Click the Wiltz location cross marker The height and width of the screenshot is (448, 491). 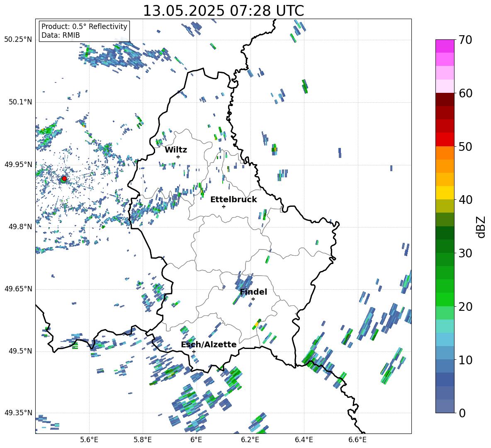(x=178, y=157)
